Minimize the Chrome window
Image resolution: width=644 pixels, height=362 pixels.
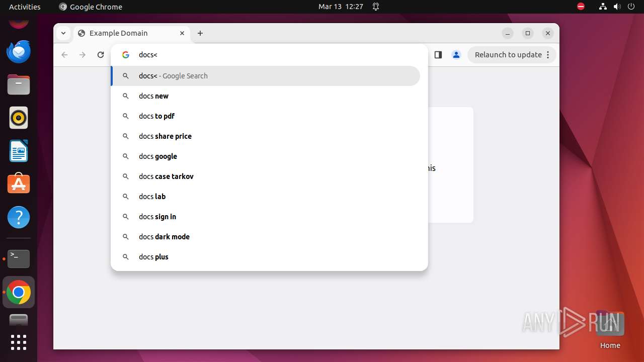[508, 33]
